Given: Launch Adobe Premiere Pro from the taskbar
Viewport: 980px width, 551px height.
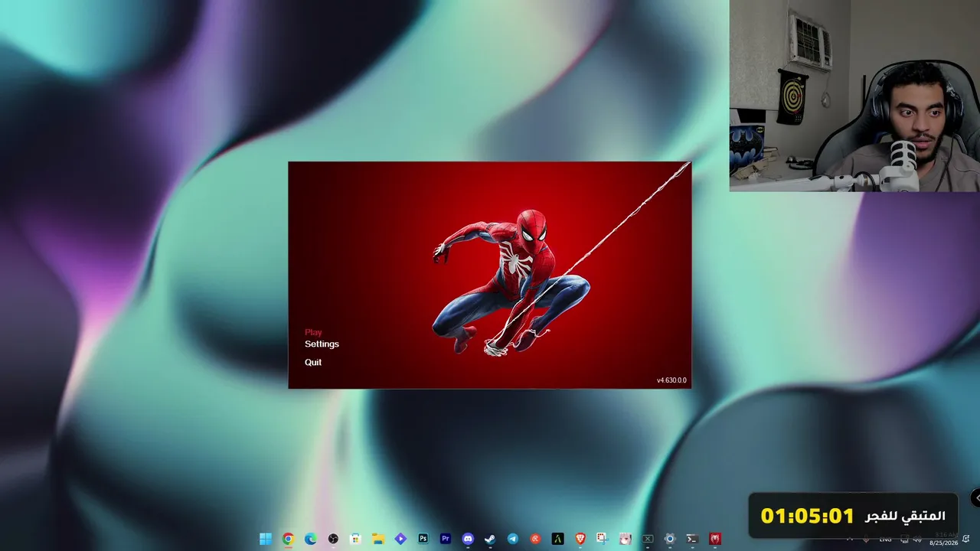Looking at the screenshot, I should tap(446, 539).
